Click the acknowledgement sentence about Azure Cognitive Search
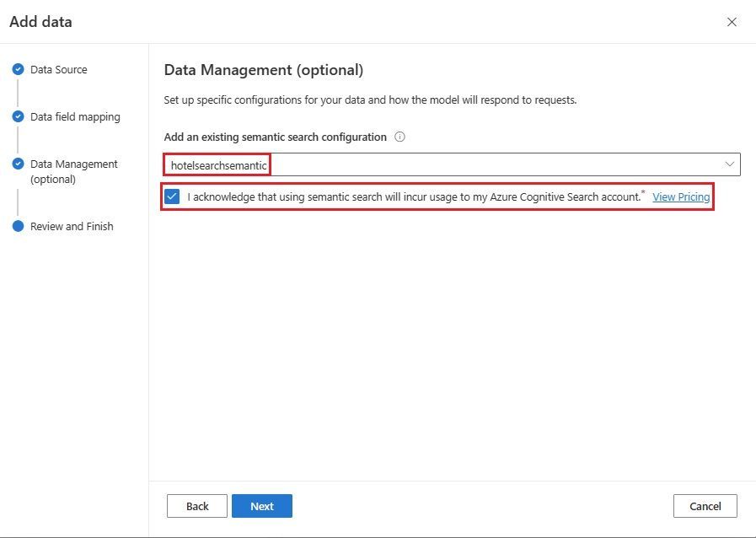 [414, 197]
